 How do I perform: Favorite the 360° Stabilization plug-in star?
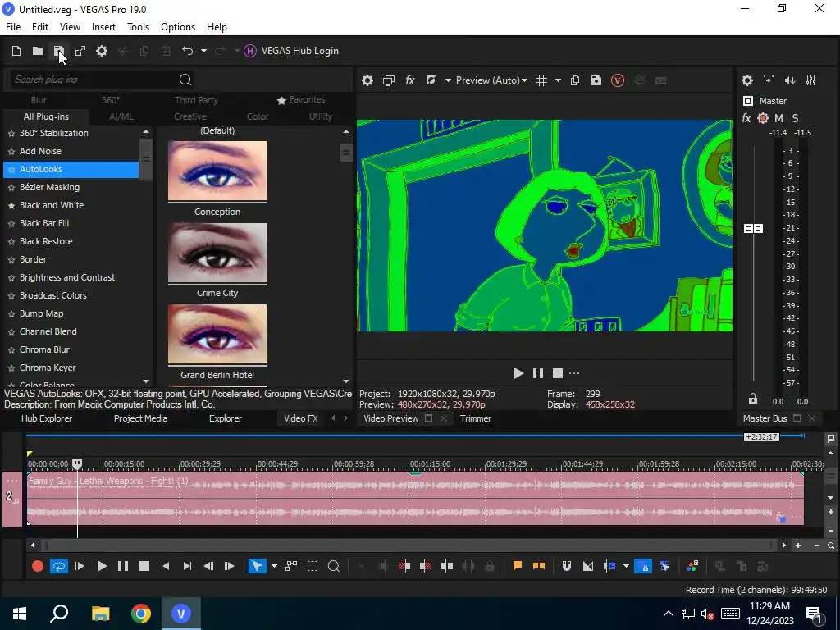point(11,134)
